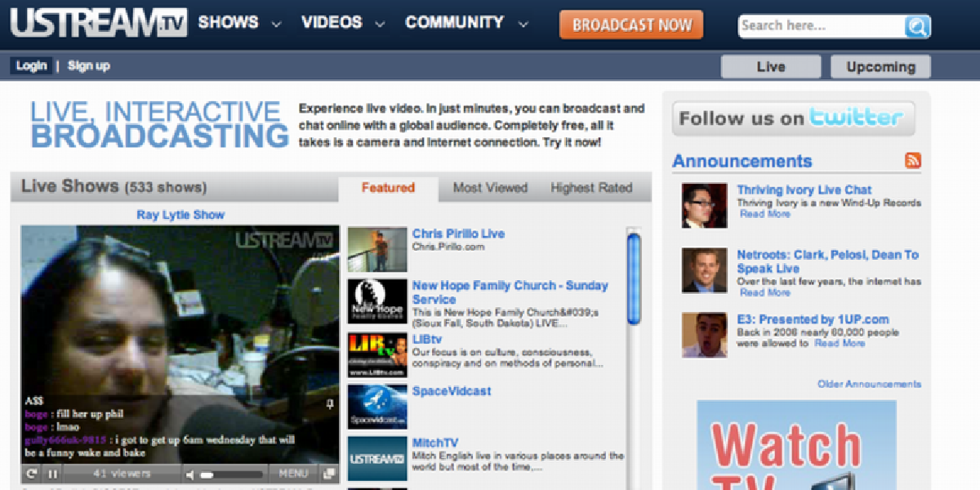The height and width of the screenshot is (490, 980).
Task: Click the Ray Lytle Show live video
Action: tap(180, 345)
